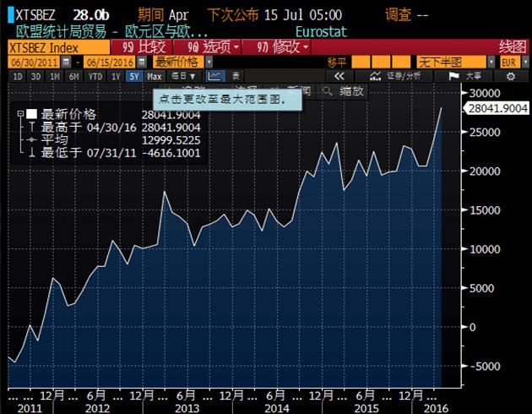Click the start date field 06/30/2011

(33, 63)
